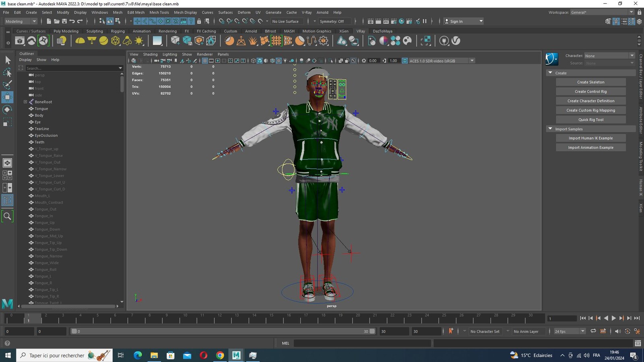Switch to the DazToMaya shelf tab
The height and width of the screenshot is (362, 644).
[x=382, y=31]
